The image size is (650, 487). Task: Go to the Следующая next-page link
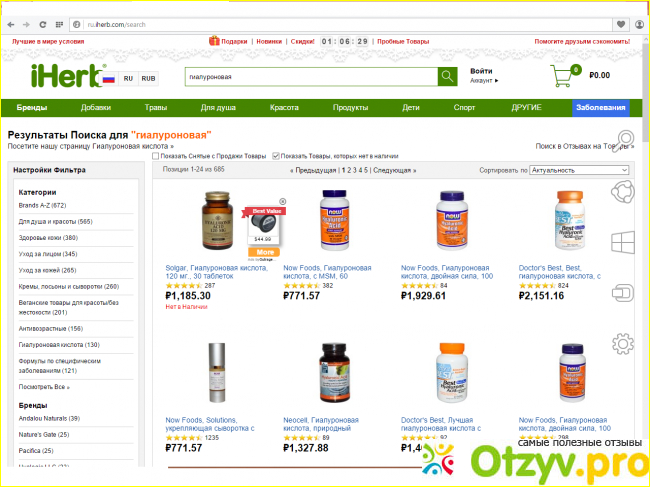tap(394, 170)
